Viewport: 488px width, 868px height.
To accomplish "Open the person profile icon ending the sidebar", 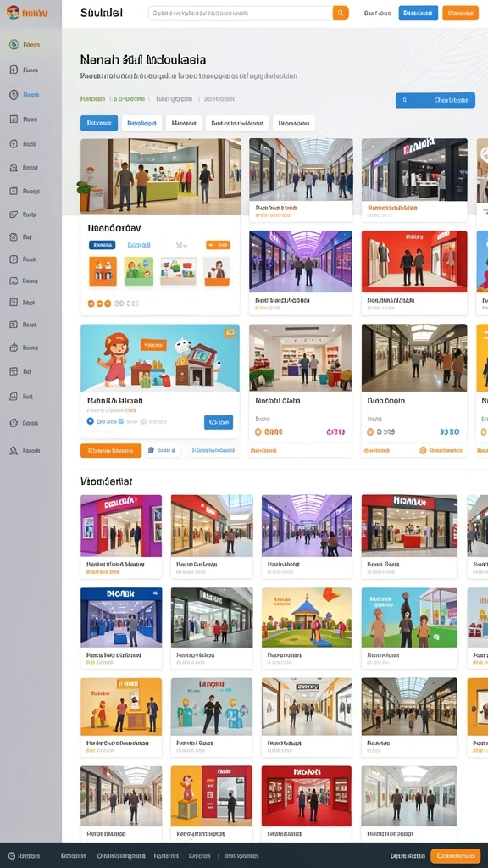I will click(14, 451).
